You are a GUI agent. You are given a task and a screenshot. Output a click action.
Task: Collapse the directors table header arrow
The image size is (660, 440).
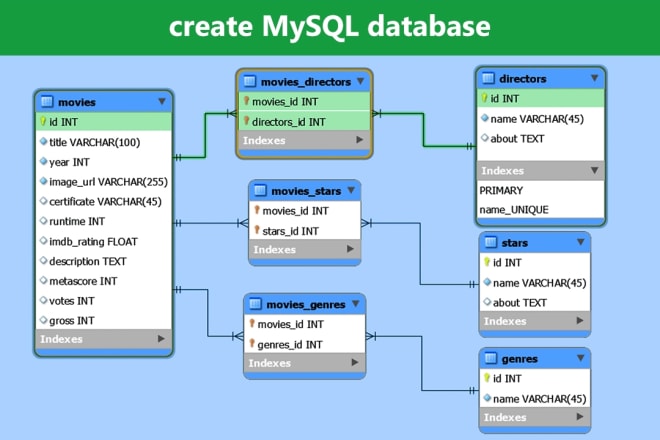[594, 78]
